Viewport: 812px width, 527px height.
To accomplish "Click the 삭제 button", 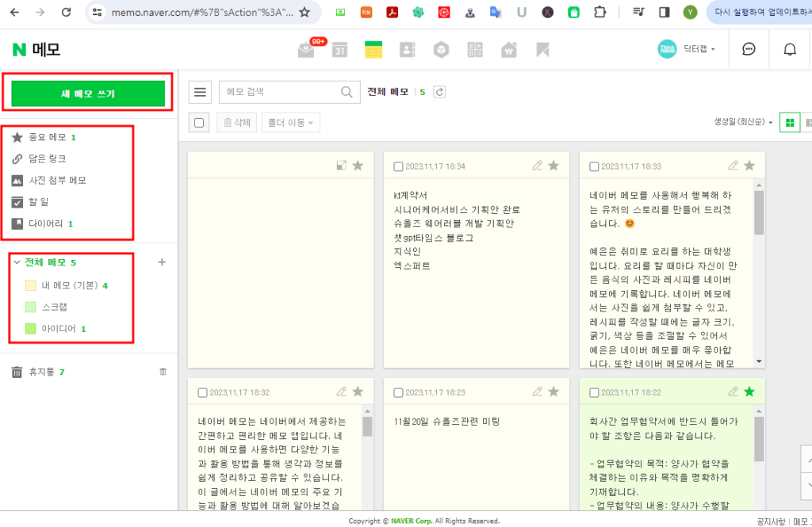I will point(236,123).
